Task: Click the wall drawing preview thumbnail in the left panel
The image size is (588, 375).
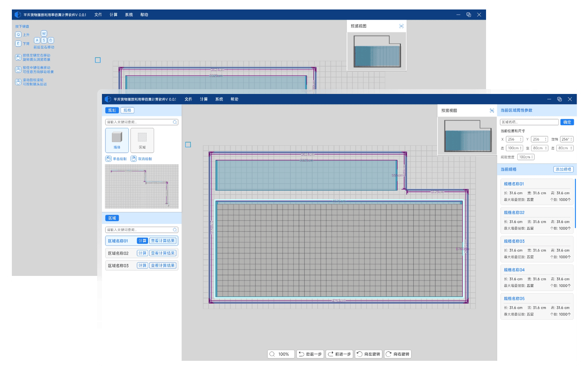Action: 142,186
